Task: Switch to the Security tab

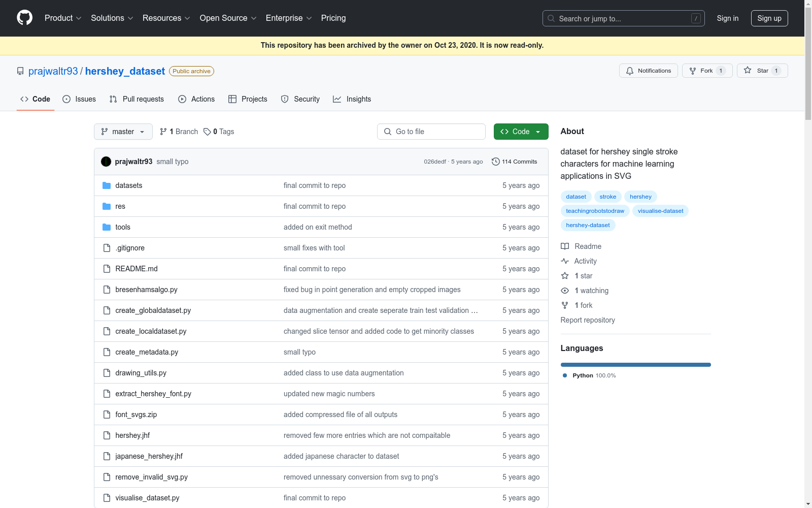Action: pos(300,99)
